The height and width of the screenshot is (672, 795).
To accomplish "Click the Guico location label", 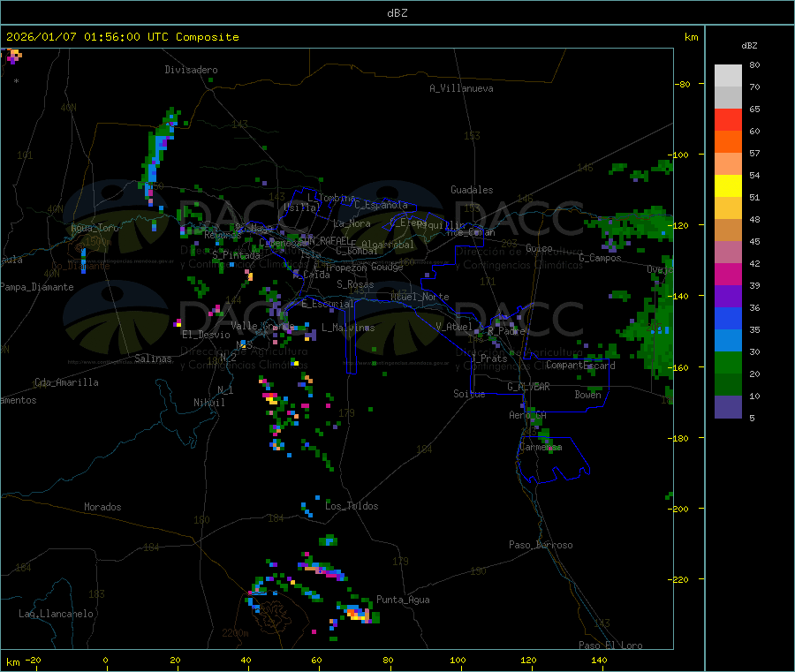I will tap(539, 248).
